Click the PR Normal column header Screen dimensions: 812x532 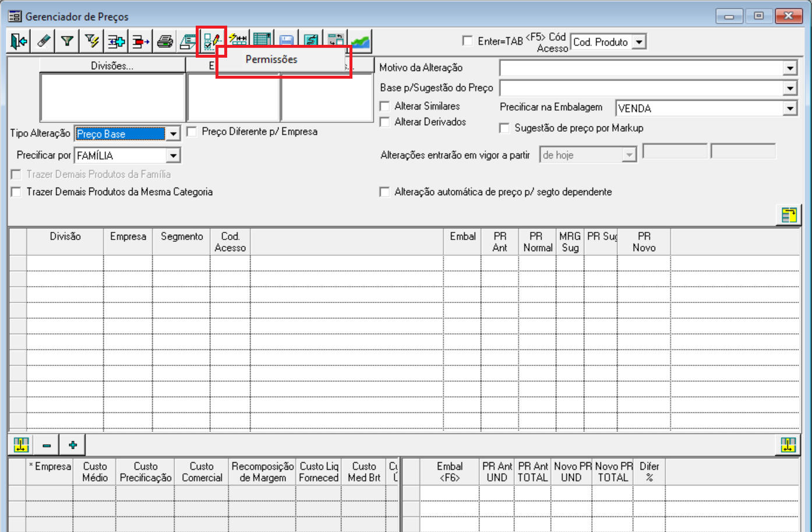point(537,242)
